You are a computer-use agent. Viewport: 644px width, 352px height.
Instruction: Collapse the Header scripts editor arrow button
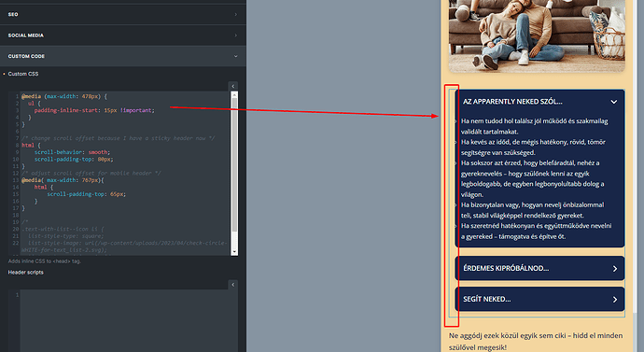click(x=233, y=285)
